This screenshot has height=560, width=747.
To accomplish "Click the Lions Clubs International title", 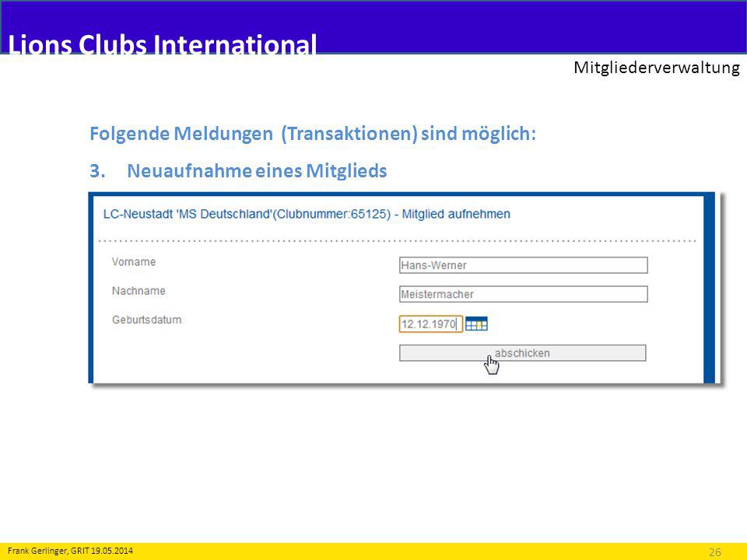I will pyautogui.click(x=162, y=44).
